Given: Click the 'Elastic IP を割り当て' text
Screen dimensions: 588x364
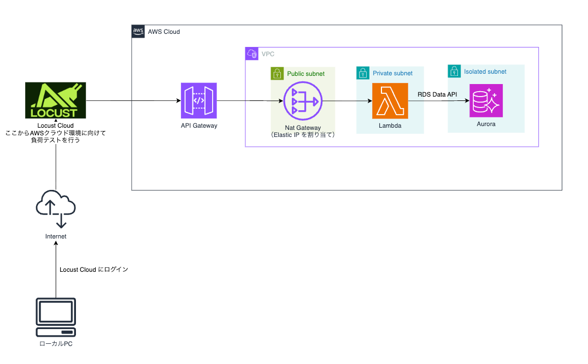Looking at the screenshot, I should [303, 135].
